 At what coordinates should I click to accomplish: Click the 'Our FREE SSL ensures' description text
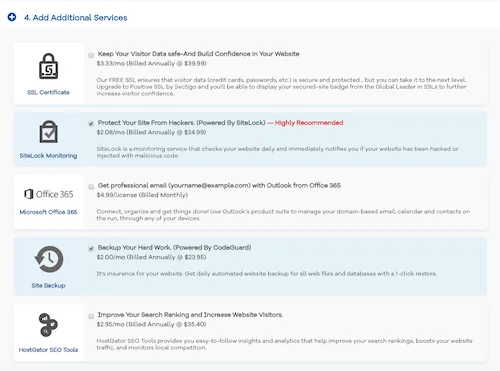tap(281, 87)
